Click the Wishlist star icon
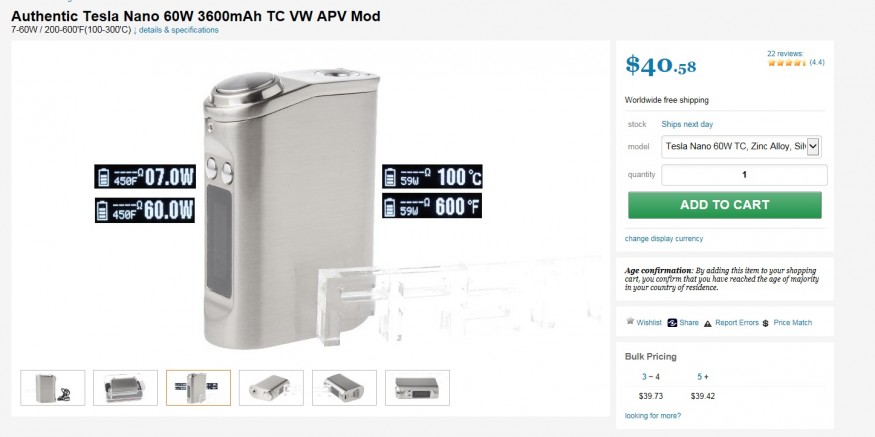Image resolution: width=875 pixels, height=437 pixels. click(629, 321)
